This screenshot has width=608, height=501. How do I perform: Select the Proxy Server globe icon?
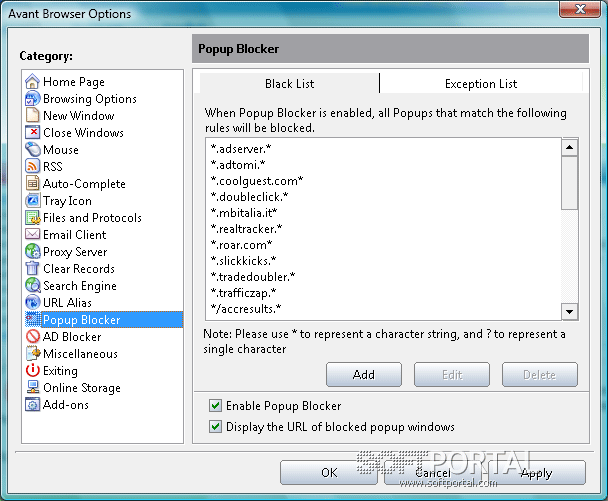coord(33,252)
